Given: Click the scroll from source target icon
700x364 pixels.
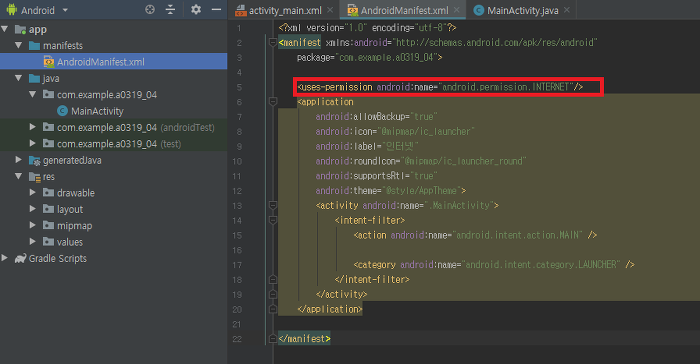Looking at the screenshot, I should [x=150, y=9].
